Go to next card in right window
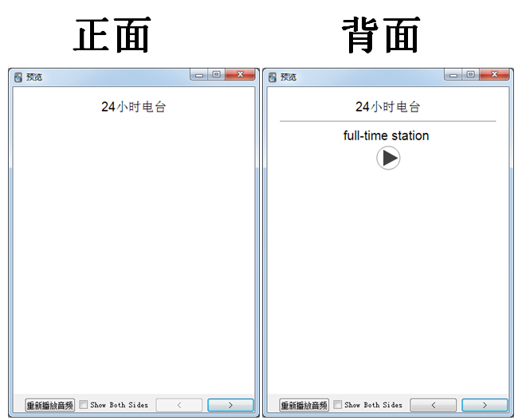Screen dimensions: 518x420 coord(485,405)
